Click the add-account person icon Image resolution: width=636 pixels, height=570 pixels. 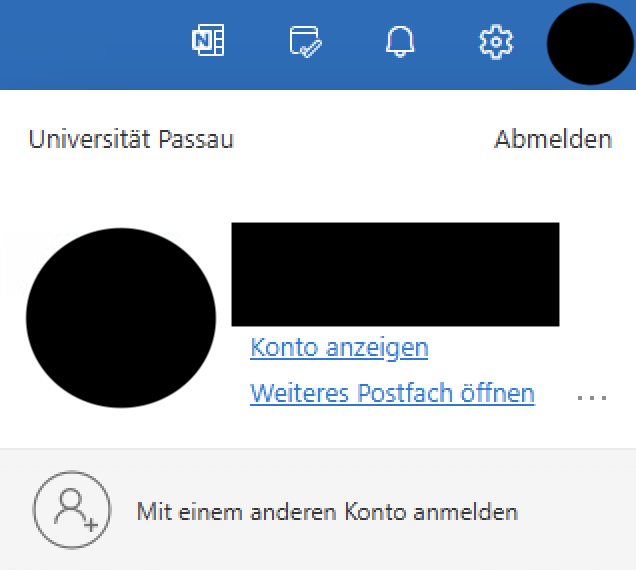pos(72,510)
